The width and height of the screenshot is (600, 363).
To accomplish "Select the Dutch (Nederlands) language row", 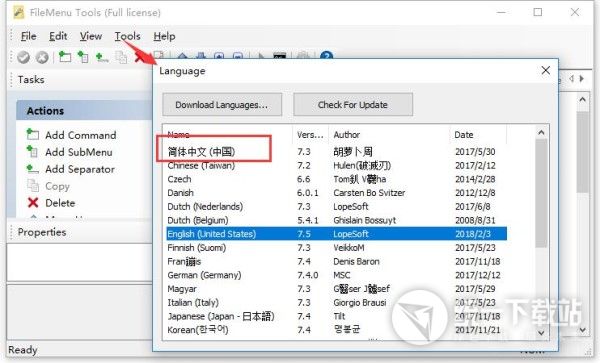I will point(336,207).
